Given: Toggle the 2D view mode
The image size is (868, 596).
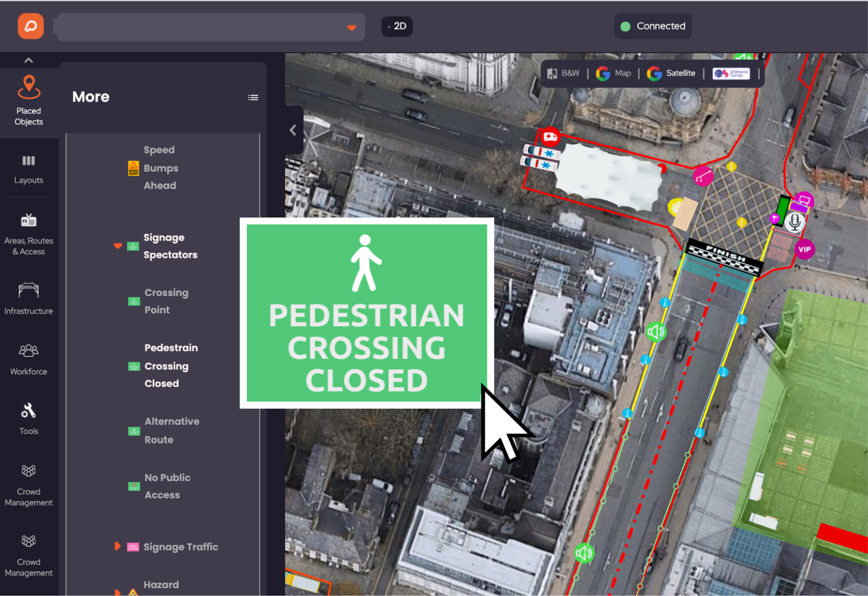Looking at the screenshot, I should (397, 26).
